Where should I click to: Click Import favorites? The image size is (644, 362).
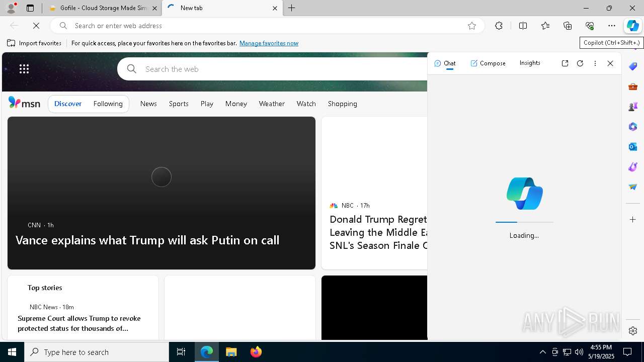click(34, 43)
